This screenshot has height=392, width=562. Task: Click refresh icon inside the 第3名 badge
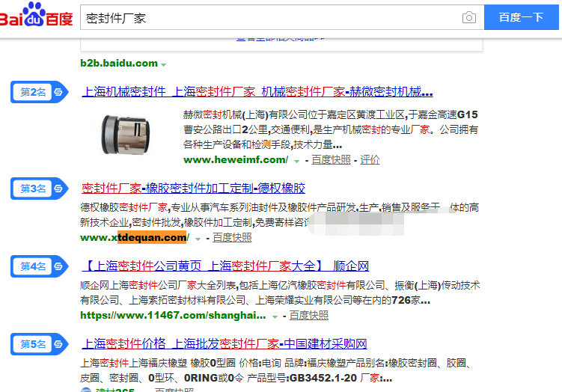[58, 189]
